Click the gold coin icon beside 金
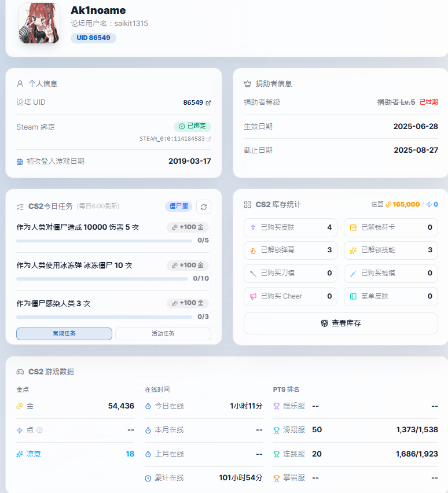 [x=20, y=406]
